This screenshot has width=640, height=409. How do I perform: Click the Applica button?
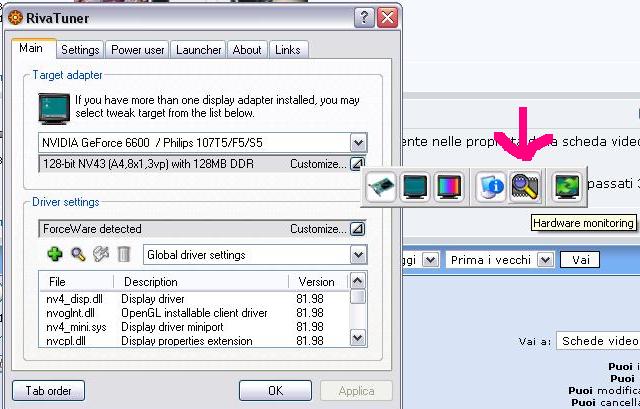click(356, 391)
